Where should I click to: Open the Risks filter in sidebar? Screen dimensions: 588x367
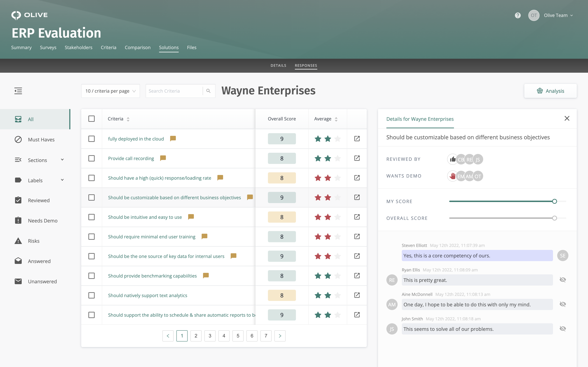[34, 241]
